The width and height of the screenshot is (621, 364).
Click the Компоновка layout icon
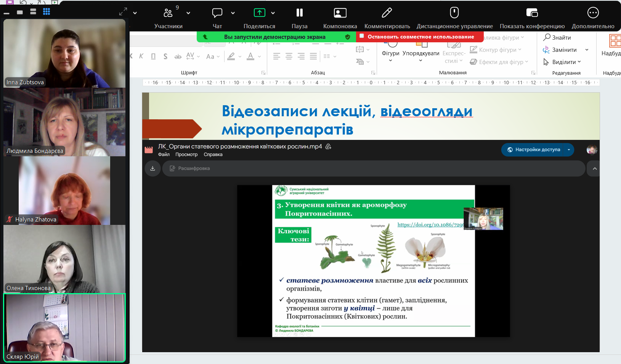pos(340,13)
